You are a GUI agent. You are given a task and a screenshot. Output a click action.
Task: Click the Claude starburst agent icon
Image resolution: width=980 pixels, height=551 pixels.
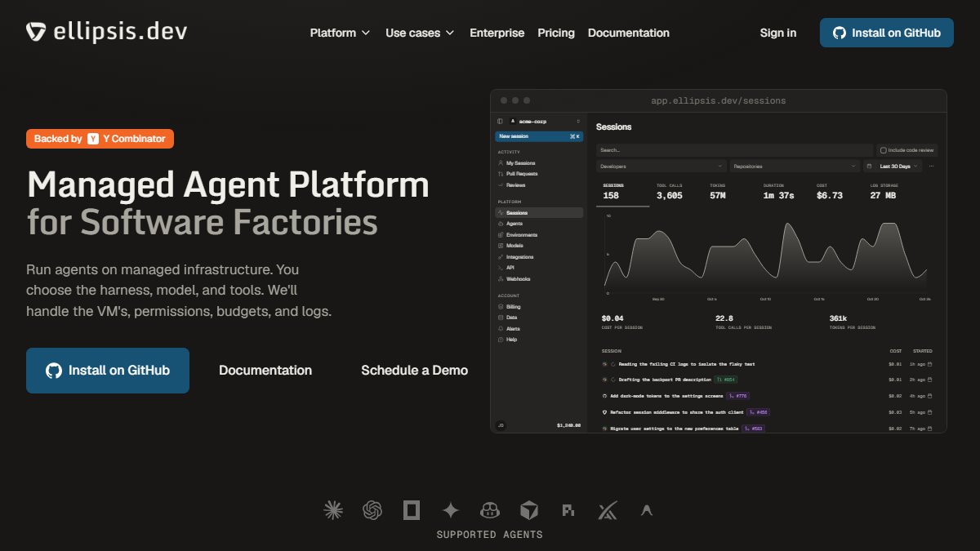[x=333, y=510]
